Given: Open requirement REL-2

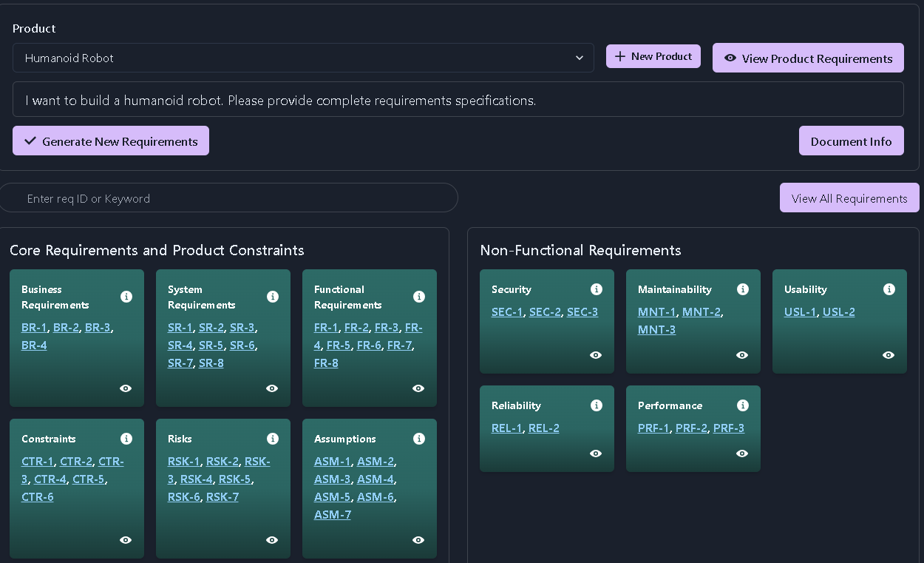Looking at the screenshot, I should (544, 428).
